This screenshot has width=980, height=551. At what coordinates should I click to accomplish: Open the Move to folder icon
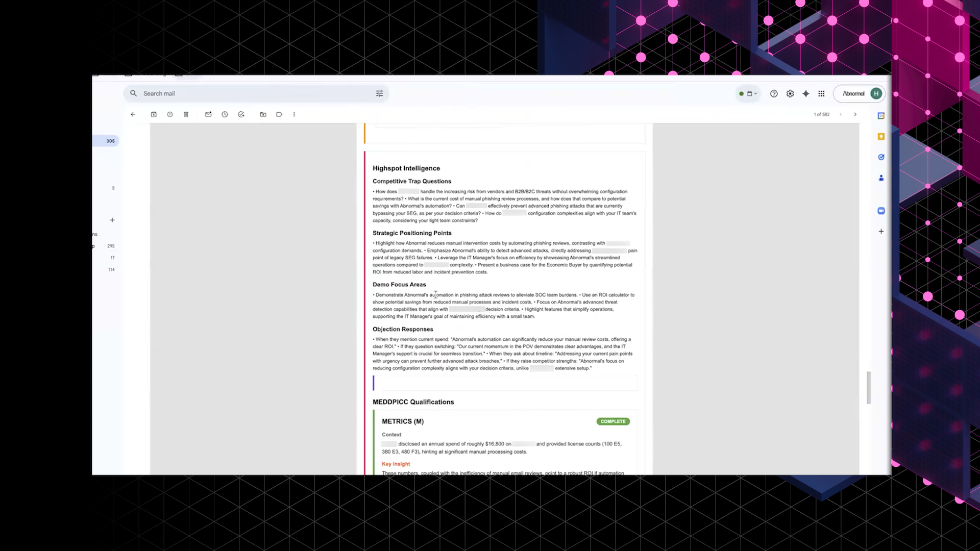(x=263, y=114)
